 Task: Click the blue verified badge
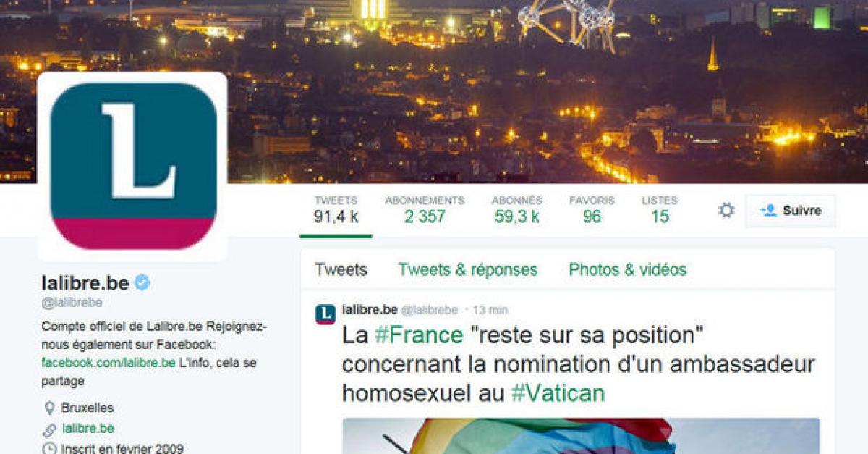(x=142, y=283)
